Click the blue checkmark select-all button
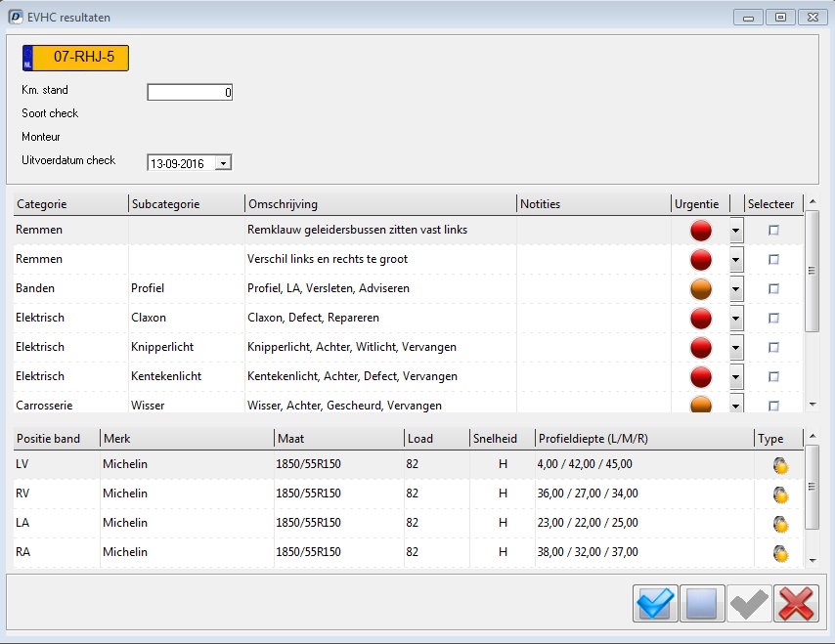Screen dimensions: 835x644 tap(655, 604)
